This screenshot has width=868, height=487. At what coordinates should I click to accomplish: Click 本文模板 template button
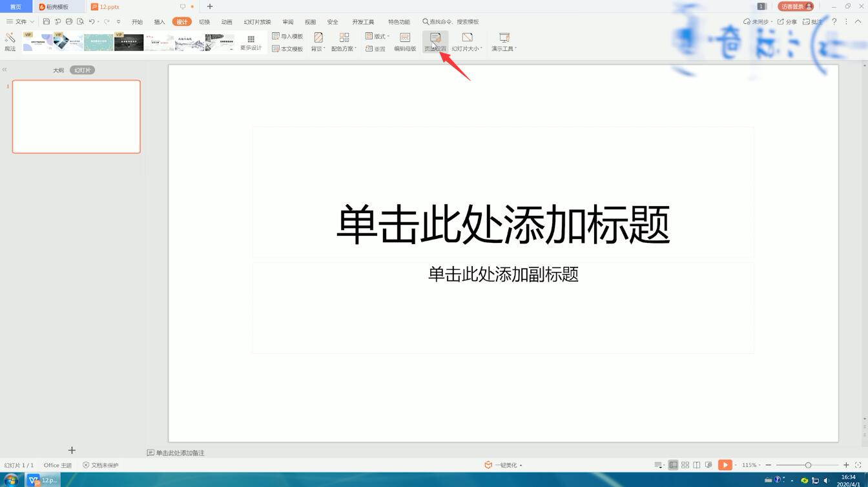pyautogui.click(x=287, y=49)
